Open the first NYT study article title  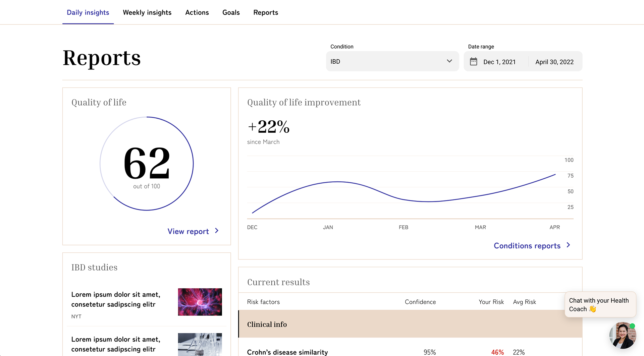[x=116, y=299]
